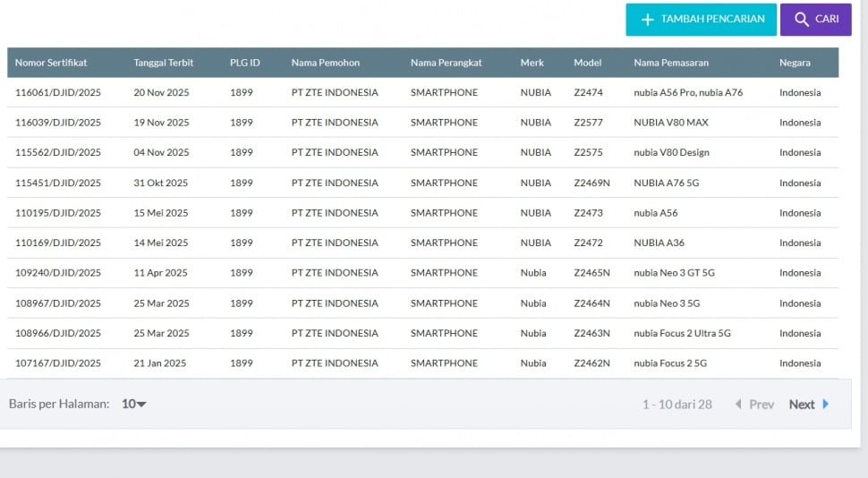Click the plus icon on Tambah Pencarian
The image size is (868, 478).
coord(648,20)
